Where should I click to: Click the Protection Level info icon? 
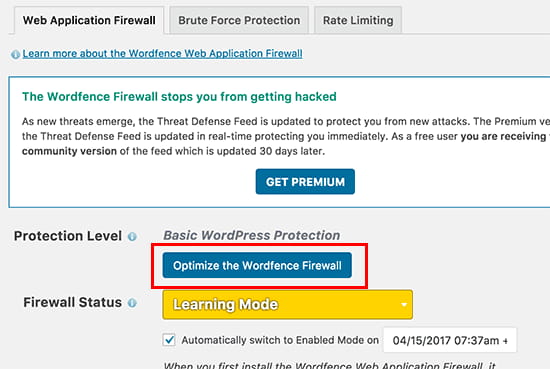(132, 237)
